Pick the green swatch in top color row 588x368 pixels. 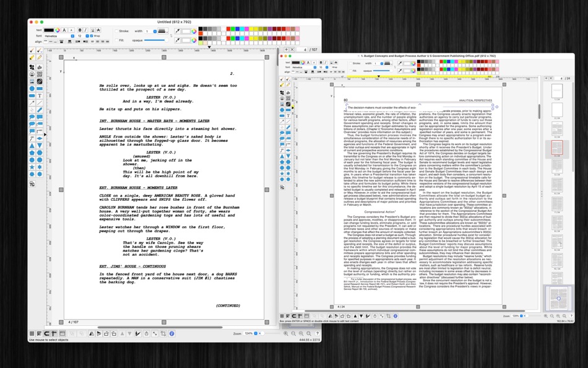(x=233, y=29)
